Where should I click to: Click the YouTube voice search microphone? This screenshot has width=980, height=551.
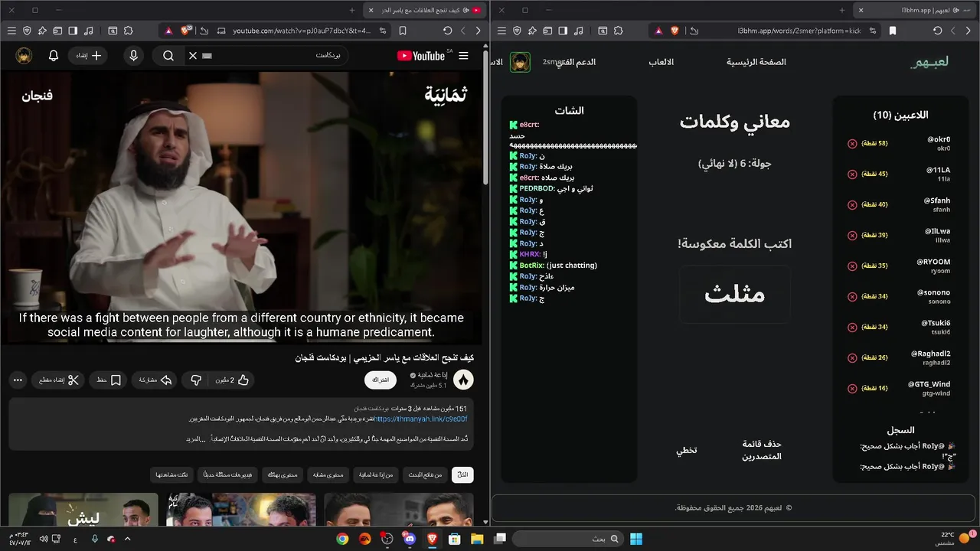(x=134, y=56)
